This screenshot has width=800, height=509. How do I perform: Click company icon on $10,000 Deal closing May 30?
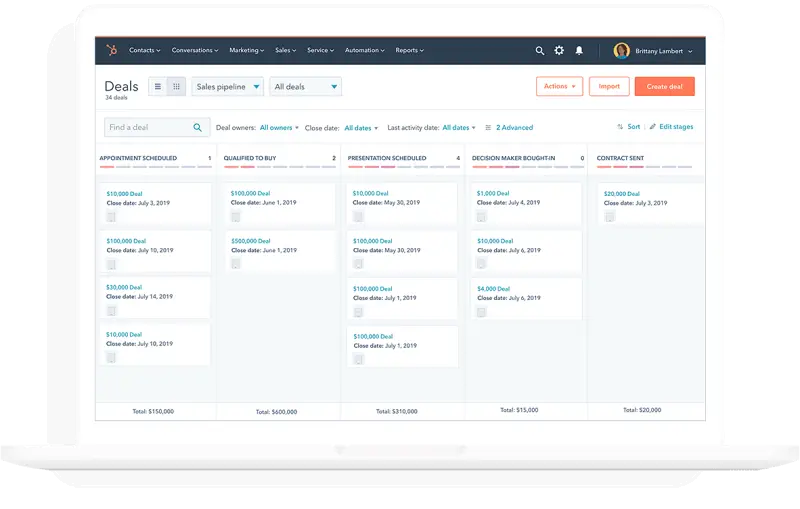click(358, 217)
